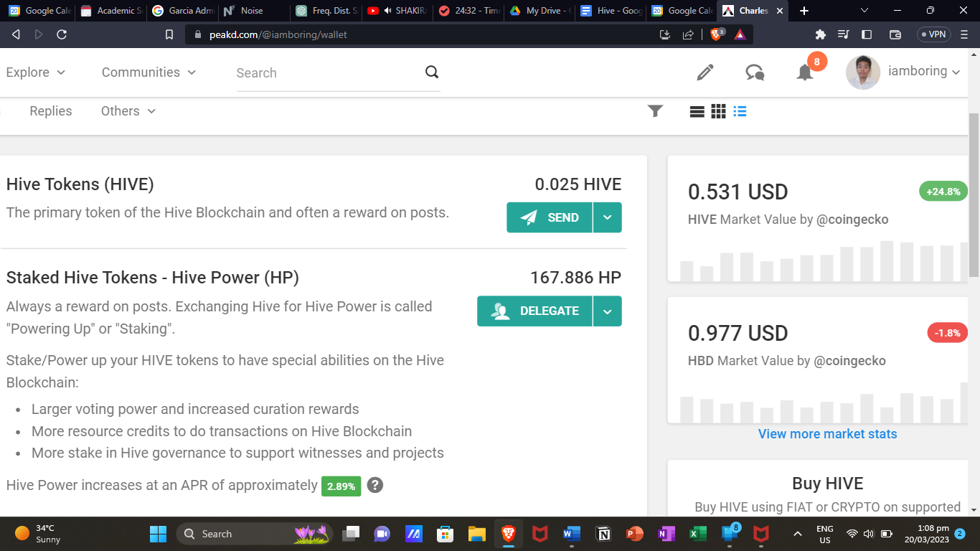Open the clock showing 1:08 pm
Screen dimensions: 980x551
click(x=926, y=534)
